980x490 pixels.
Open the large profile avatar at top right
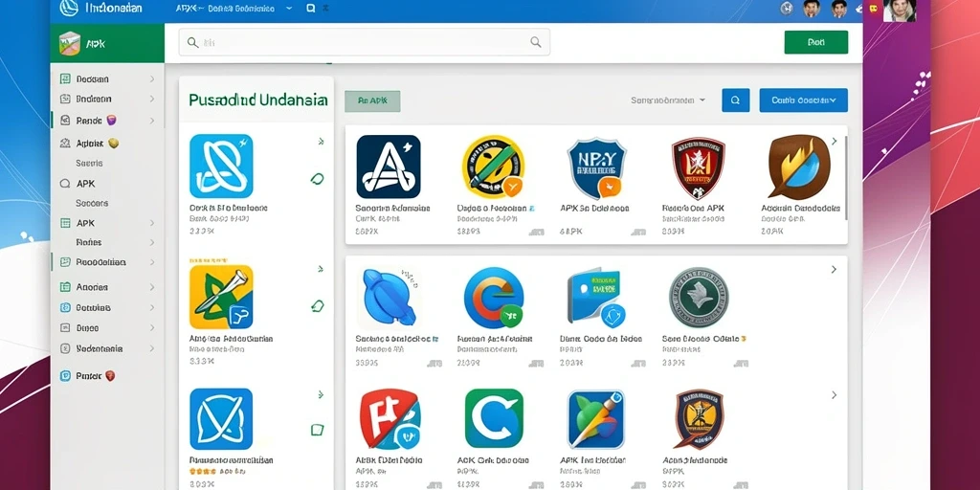point(900,10)
